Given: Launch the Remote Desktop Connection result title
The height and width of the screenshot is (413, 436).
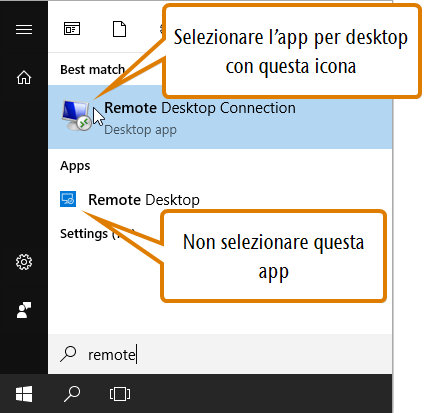Looking at the screenshot, I should (200, 108).
